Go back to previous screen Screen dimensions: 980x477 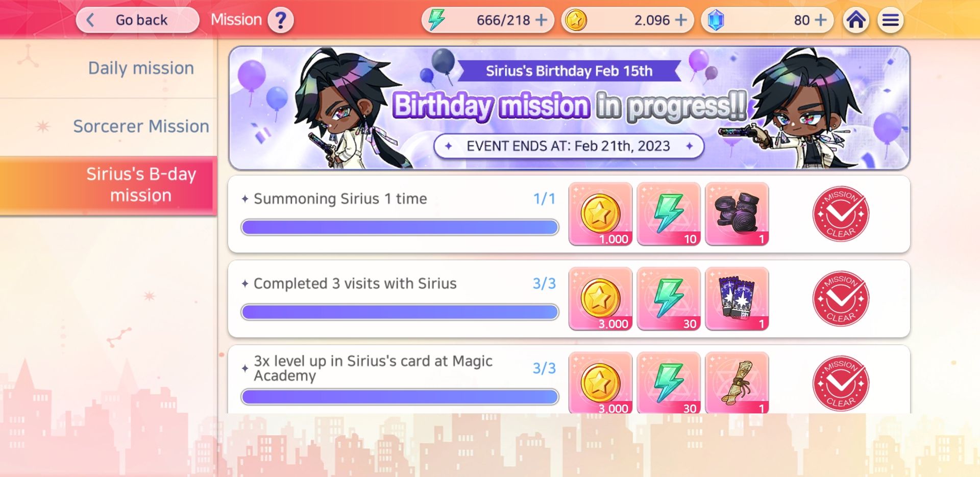(137, 20)
